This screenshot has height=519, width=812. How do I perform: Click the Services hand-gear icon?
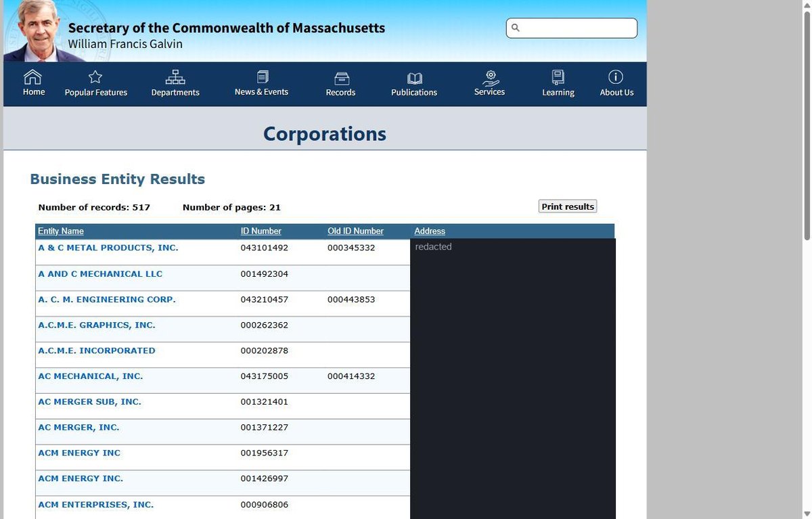coord(491,77)
